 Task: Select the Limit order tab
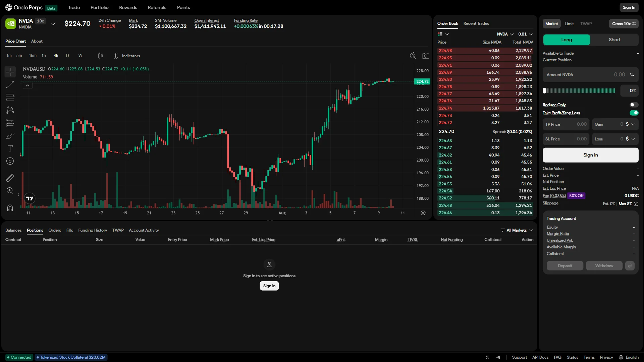tap(569, 24)
